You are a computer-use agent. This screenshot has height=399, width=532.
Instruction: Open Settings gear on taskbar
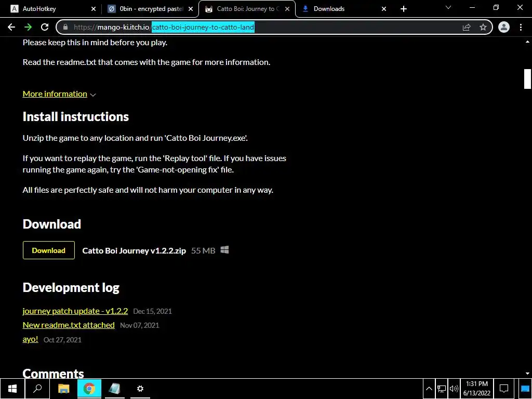coord(140,389)
